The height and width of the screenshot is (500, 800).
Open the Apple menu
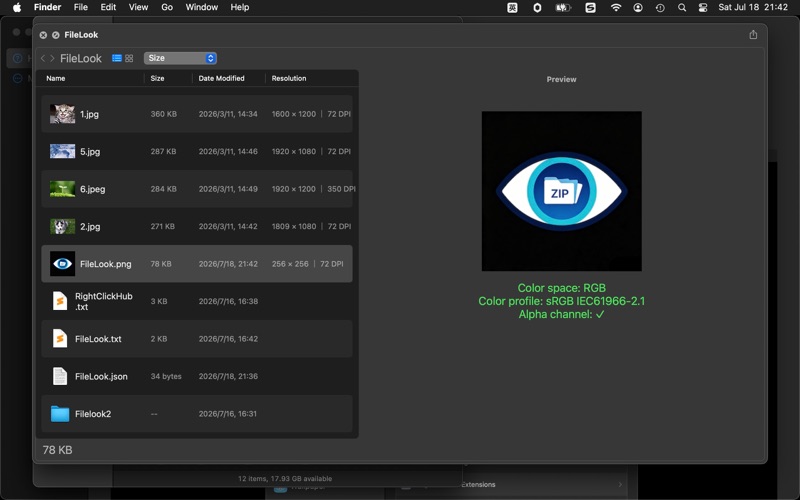16,7
